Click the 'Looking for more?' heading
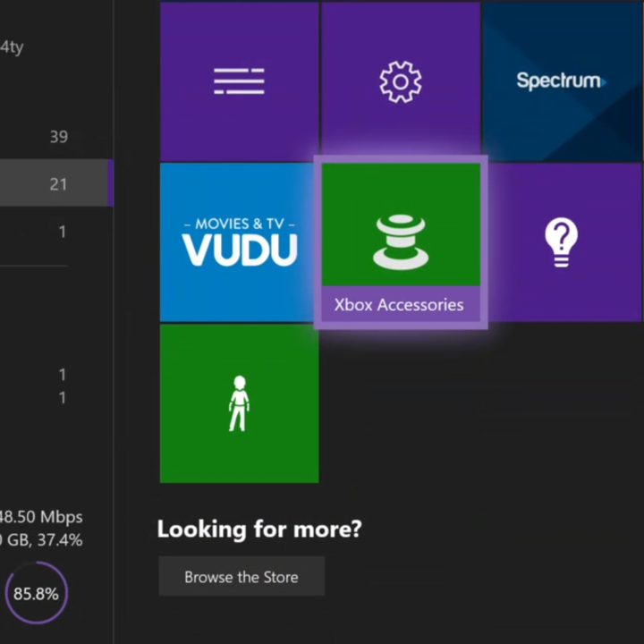Screen dimensions: 644x644 [259, 529]
